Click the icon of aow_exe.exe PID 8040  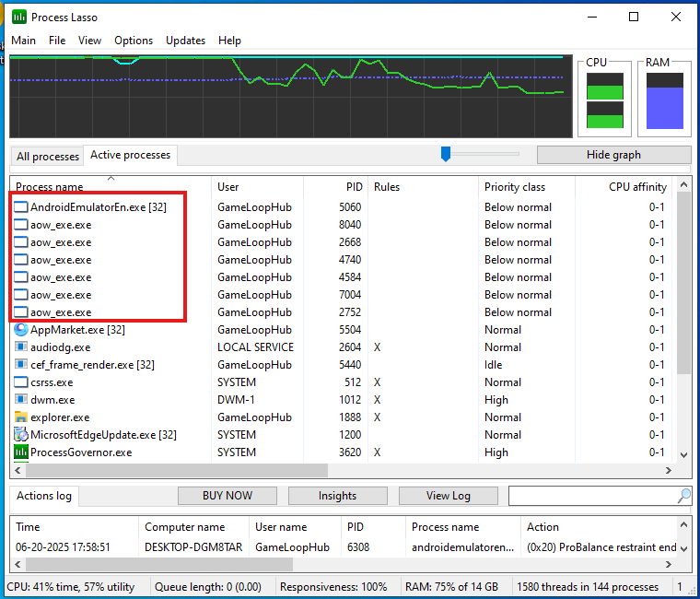click(x=21, y=225)
